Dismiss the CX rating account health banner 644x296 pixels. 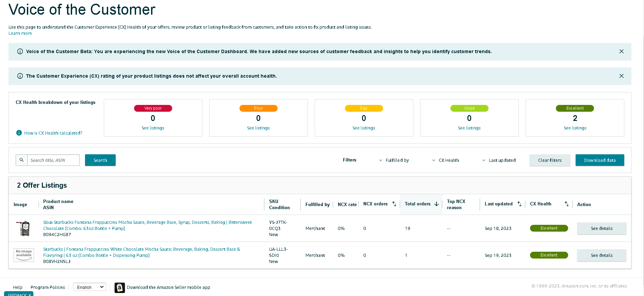pyautogui.click(x=621, y=76)
